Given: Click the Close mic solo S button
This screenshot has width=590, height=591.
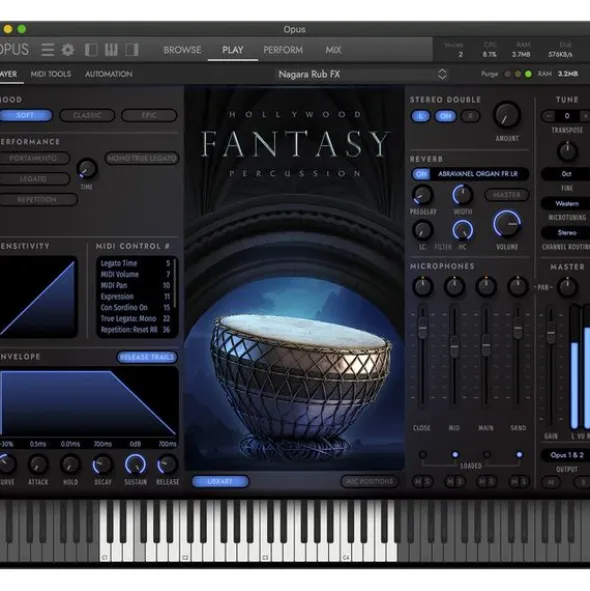Looking at the screenshot, I should (428, 481).
